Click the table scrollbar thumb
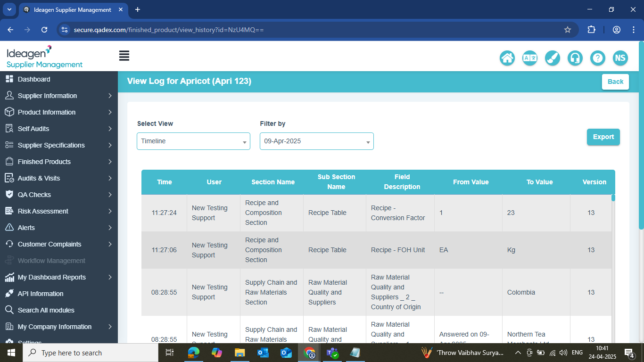Viewport: 644px width, 362px height. [613, 198]
